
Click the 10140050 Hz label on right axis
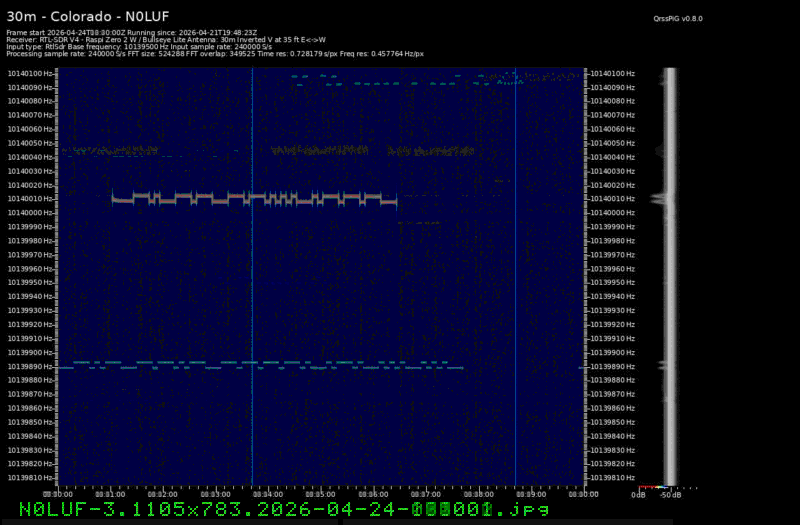pyautogui.click(x=611, y=143)
